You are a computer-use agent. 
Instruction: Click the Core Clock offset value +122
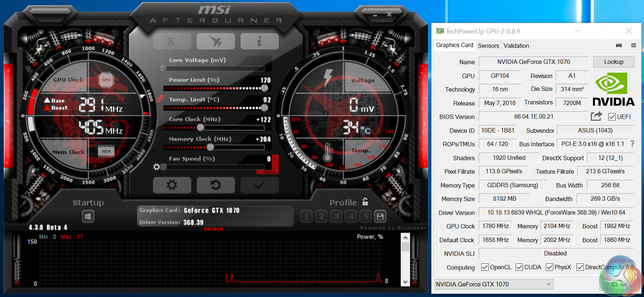tap(263, 120)
